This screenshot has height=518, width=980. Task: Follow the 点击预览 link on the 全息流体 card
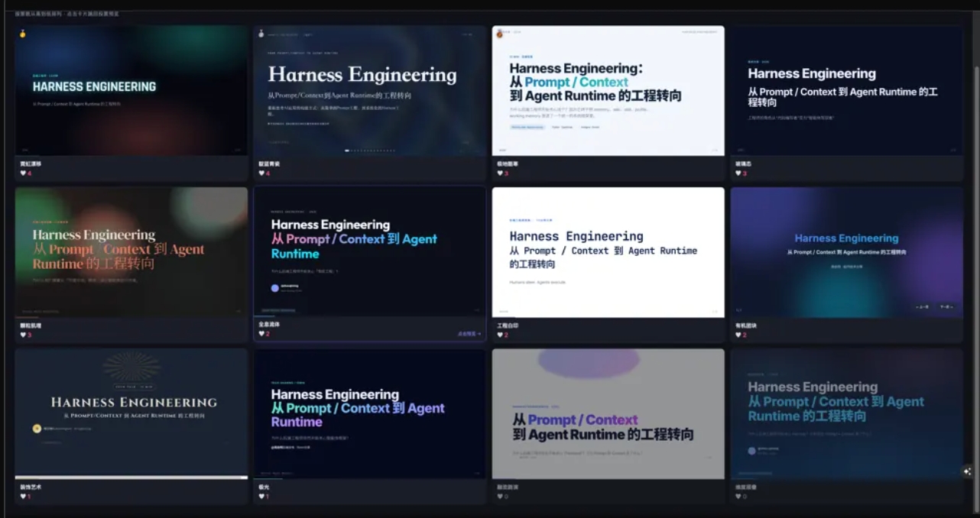469,334
